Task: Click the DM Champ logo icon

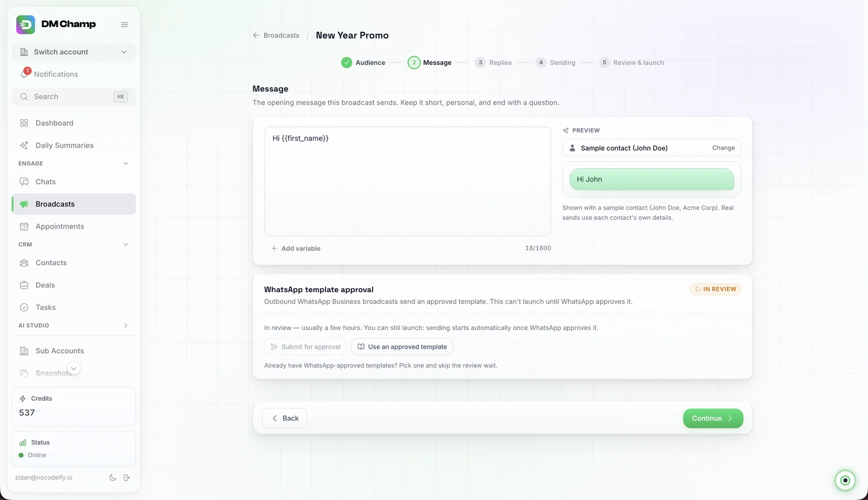Action: pos(25,24)
